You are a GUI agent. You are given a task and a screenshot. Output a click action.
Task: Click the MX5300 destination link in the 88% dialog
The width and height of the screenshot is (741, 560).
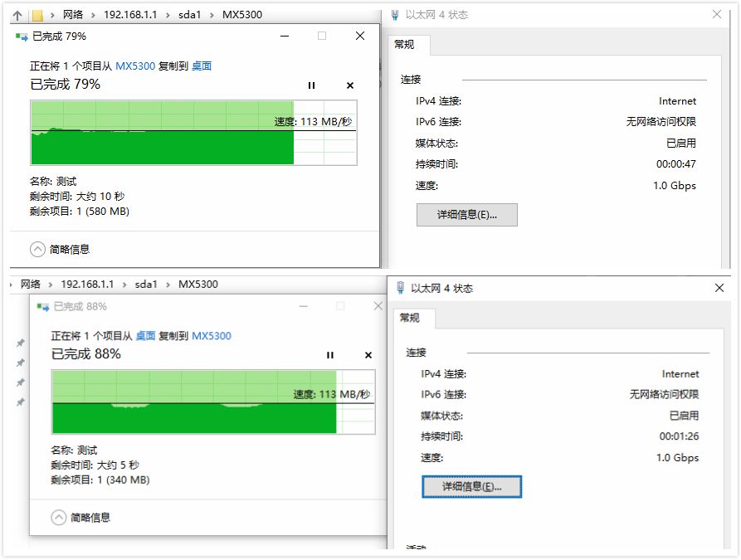point(212,336)
